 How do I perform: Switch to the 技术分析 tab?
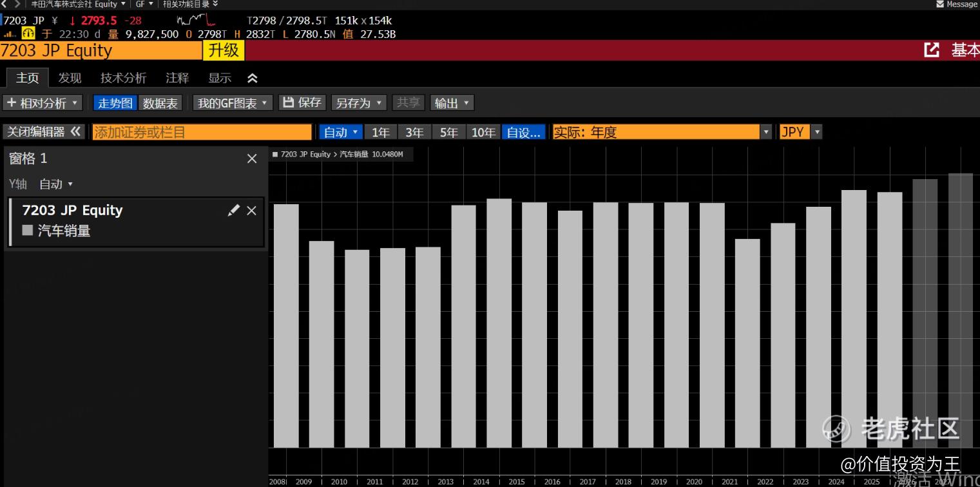pyautogui.click(x=123, y=78)
